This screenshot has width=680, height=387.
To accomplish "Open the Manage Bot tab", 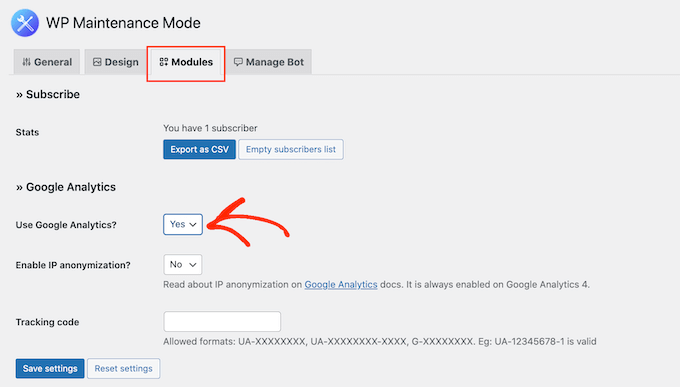I will pos(269,62).
